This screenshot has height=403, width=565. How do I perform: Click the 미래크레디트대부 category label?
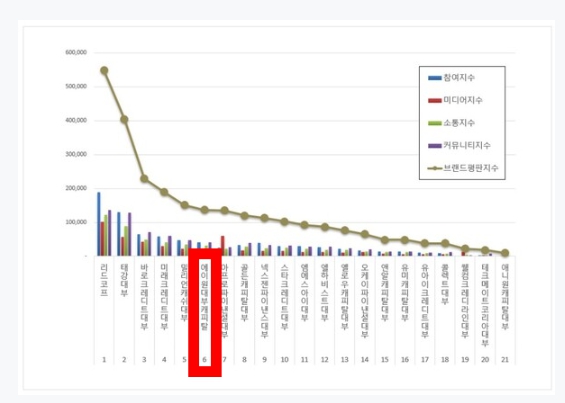tap(164, 297)
